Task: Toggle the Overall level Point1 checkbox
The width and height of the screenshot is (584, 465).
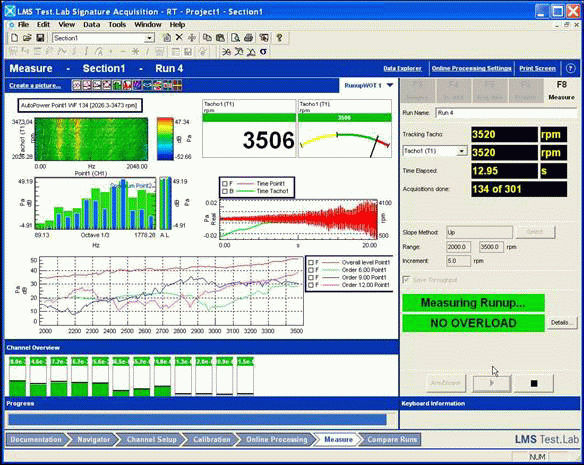Action: (x=311, y=262)
